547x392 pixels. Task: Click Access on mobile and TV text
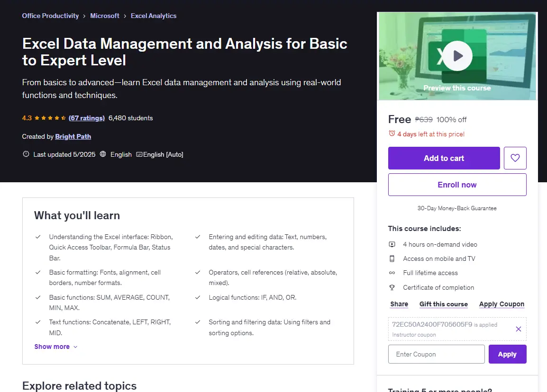point(439,259)
